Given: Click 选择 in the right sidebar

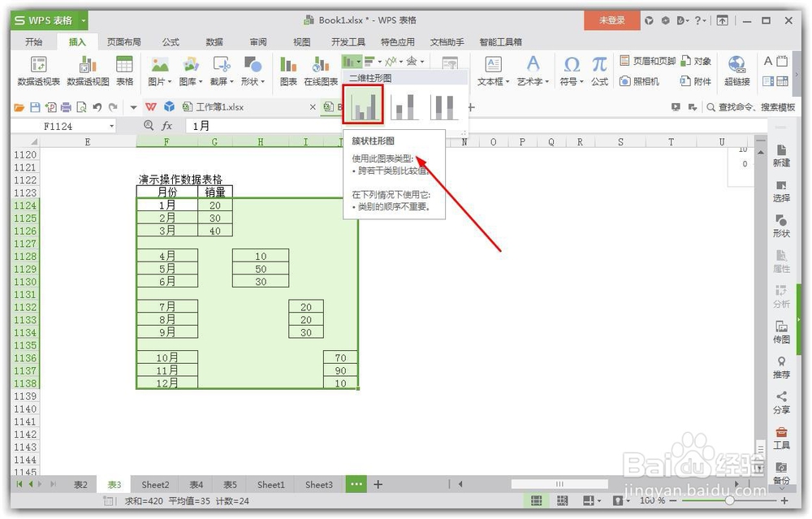Looking at the screenshot, I should pos(781,191).
